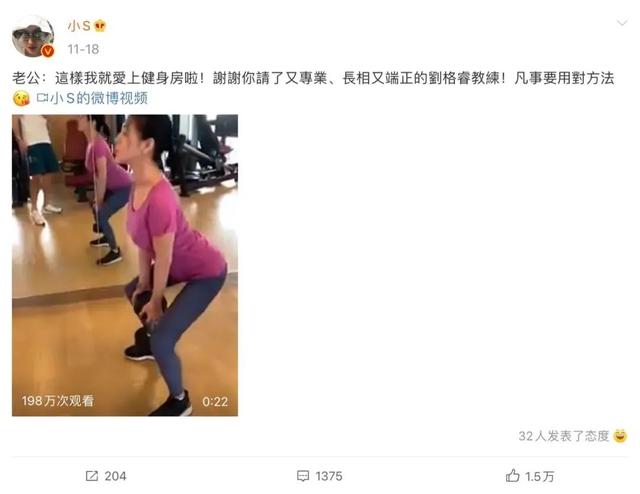Like the post with thumbs-up icon
The height and width of the screenshot is (494, 640).
(513, 476)
